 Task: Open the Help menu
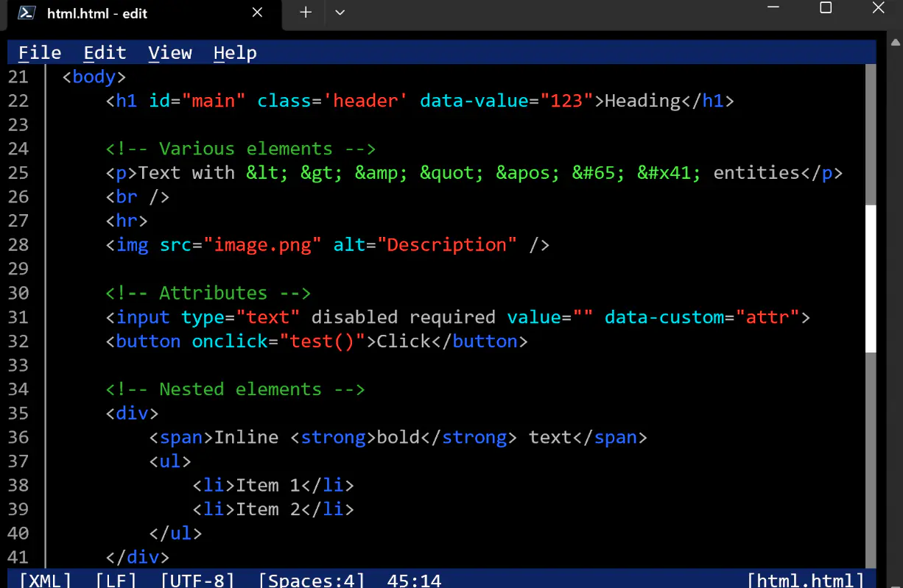(235, 53)
